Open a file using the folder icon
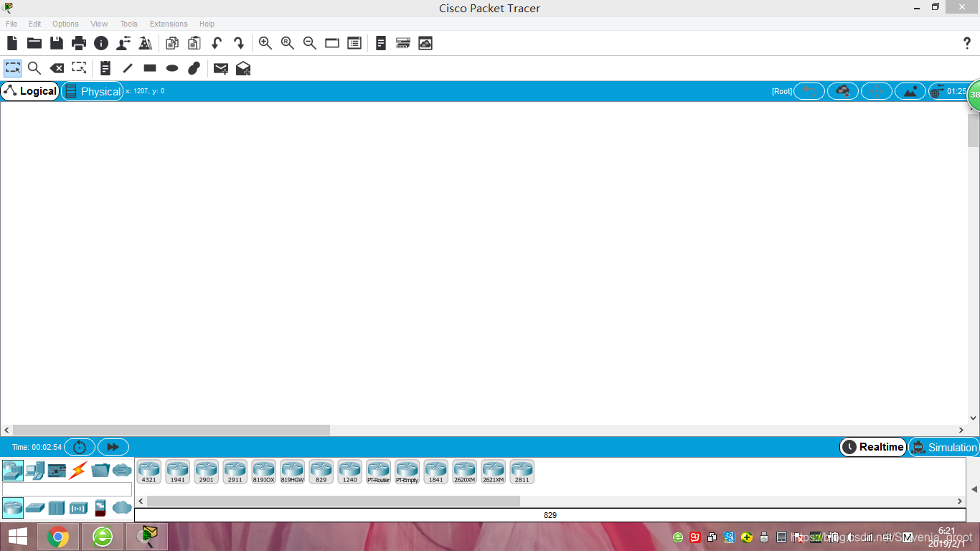This screenshot has height=551, width=980. click(x=34, y=43)
